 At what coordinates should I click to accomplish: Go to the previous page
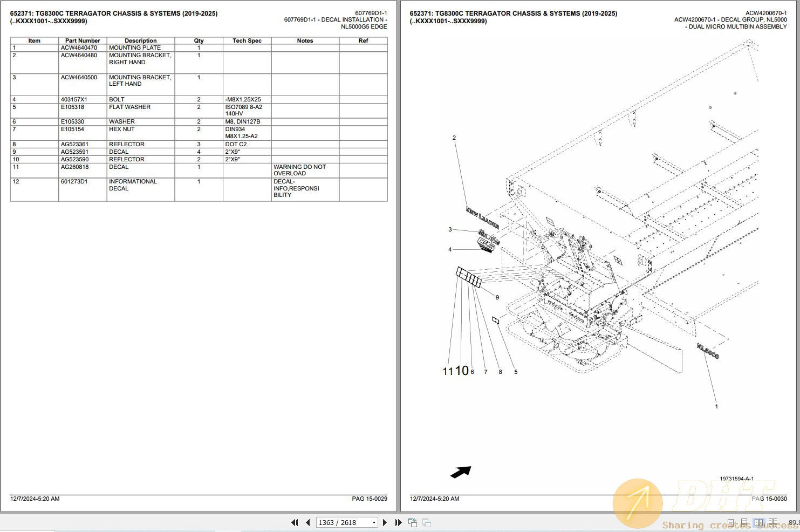tap(308, 522)
